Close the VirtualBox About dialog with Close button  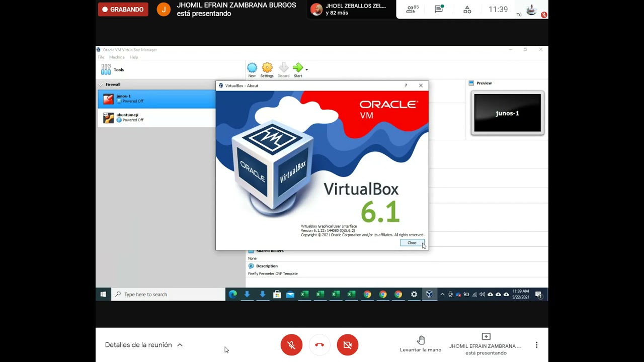tap(412, 243)
